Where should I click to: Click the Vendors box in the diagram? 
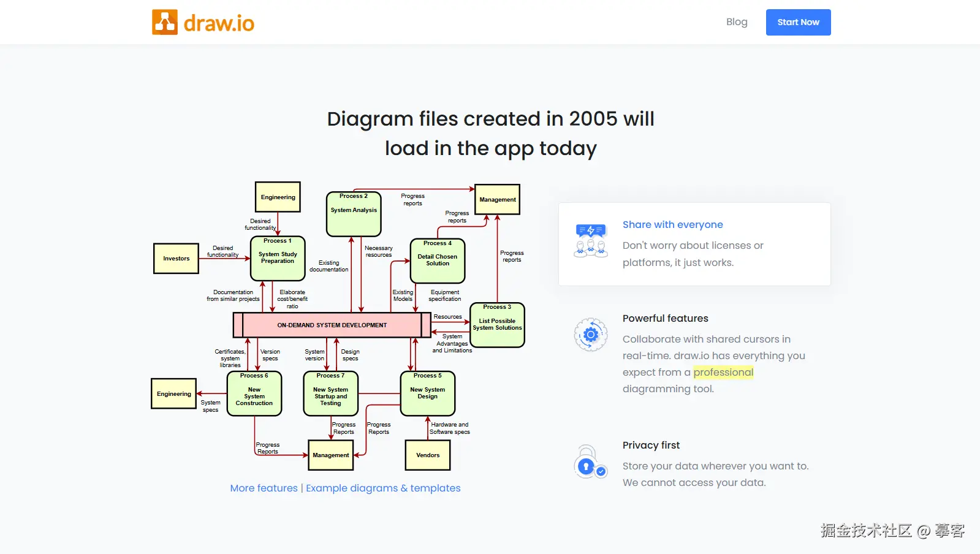[428, 455]
